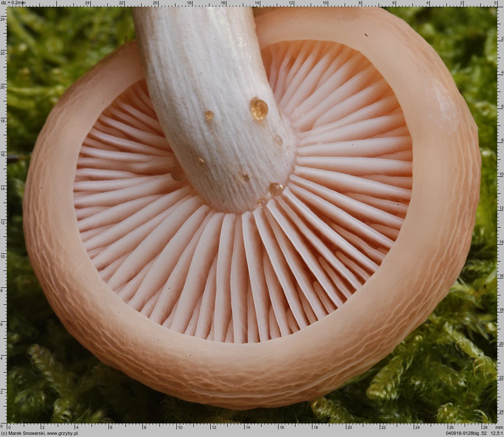Click the Marek Snowarski www.grzyby.pl copyright text
504x437 pixels.
(39, 434)
